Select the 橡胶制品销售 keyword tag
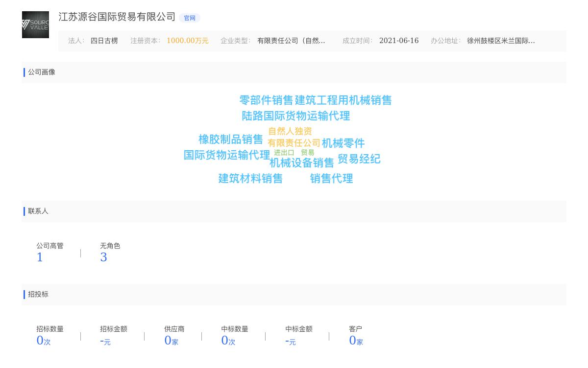The width and height of the screenshot is (588, 368). point(231,139)
